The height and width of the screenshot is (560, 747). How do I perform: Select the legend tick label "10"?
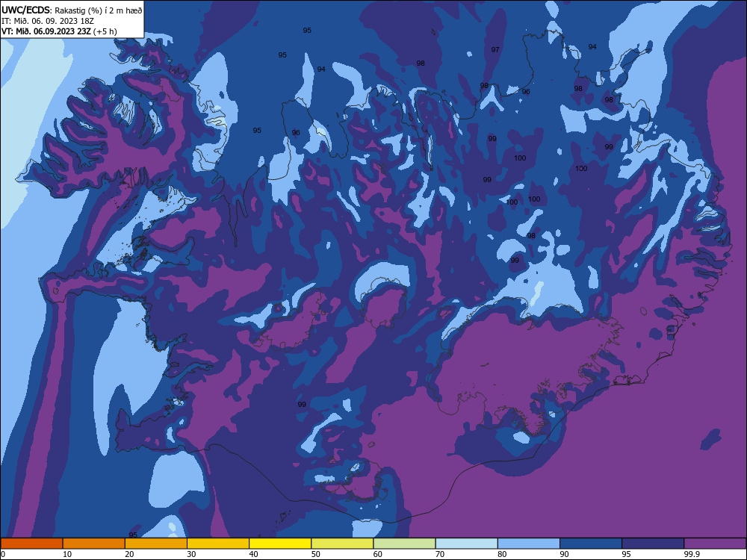click(x=67, y=554)
